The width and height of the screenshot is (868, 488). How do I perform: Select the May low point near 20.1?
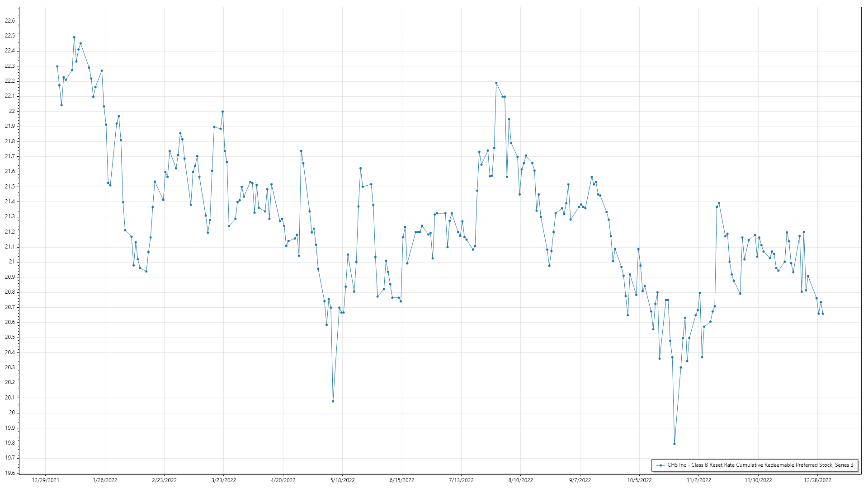tap(333, 401)
